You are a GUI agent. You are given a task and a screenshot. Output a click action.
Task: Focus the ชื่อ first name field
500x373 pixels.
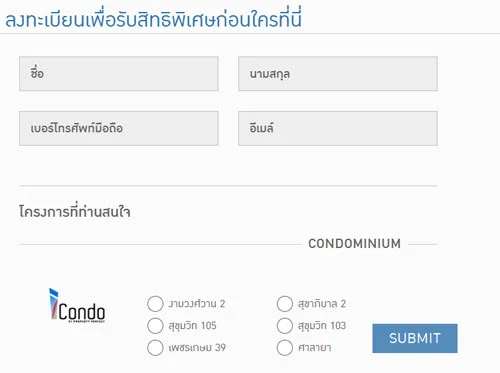coord(119,74)
